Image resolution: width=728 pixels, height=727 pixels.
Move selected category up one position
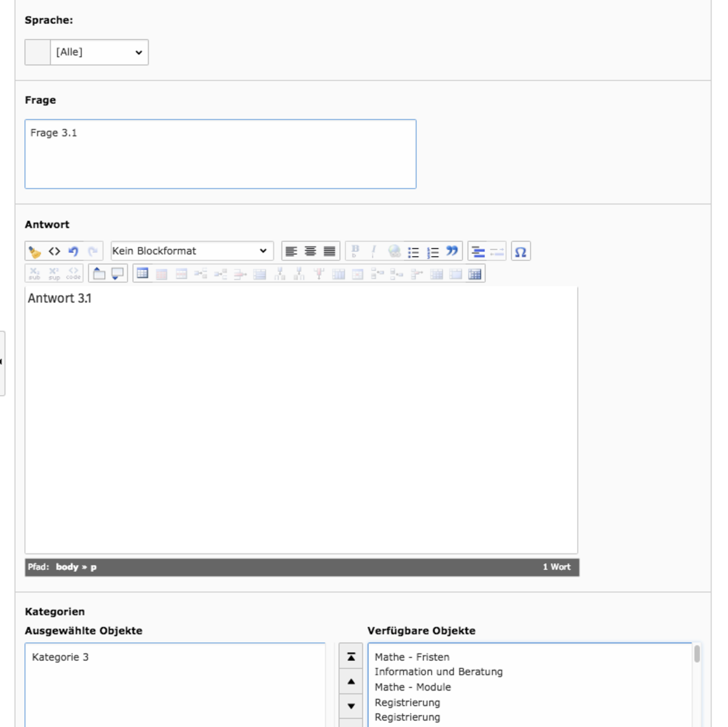(x=351, y=681)
